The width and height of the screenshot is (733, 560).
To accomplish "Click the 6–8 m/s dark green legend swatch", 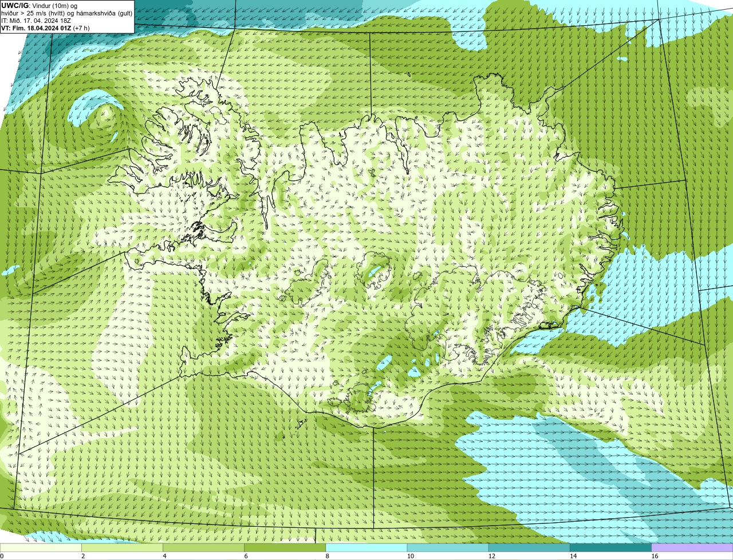I will 285,547.
